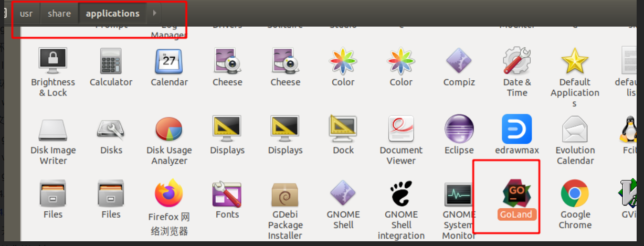Viewport: 644px width, 246px height.
Task: Click the applications path bar segment
Action: pos(113,14)
